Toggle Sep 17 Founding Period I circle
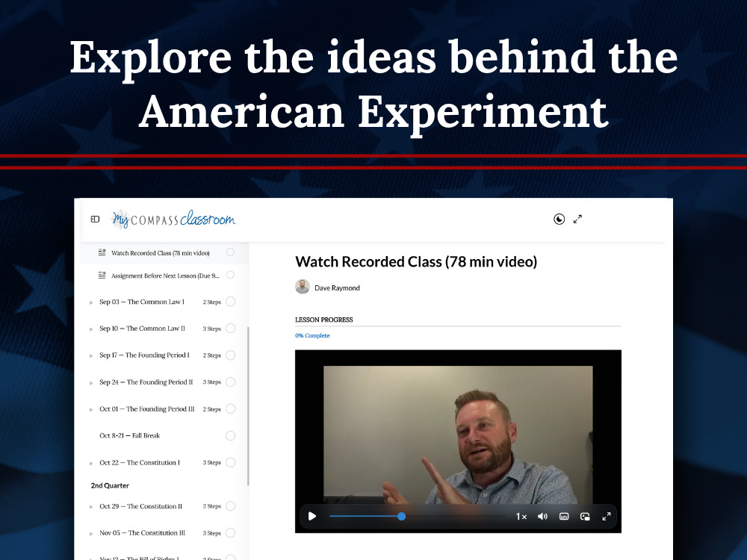The height and width of the screenshot is (560, 747). click(x=231, y=355)
